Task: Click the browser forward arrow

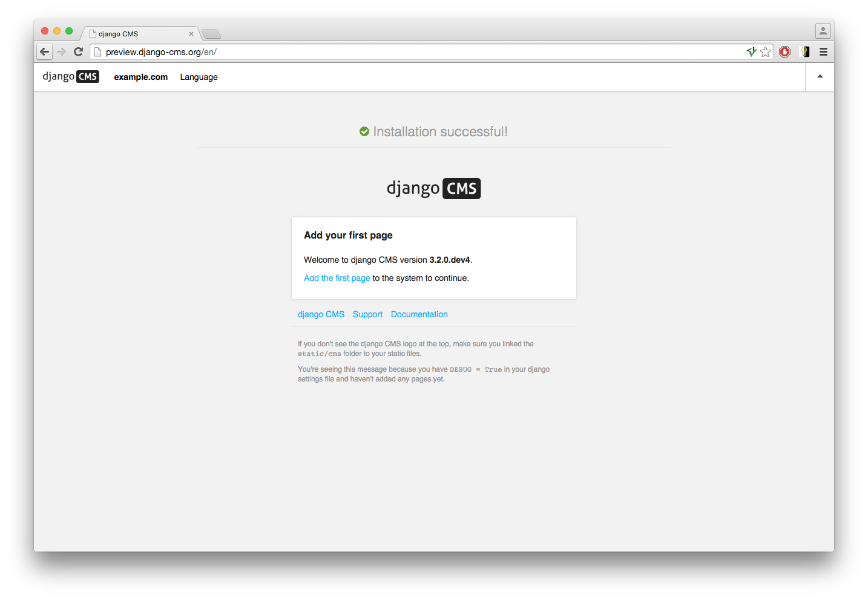Action: [x=61, y=52]
